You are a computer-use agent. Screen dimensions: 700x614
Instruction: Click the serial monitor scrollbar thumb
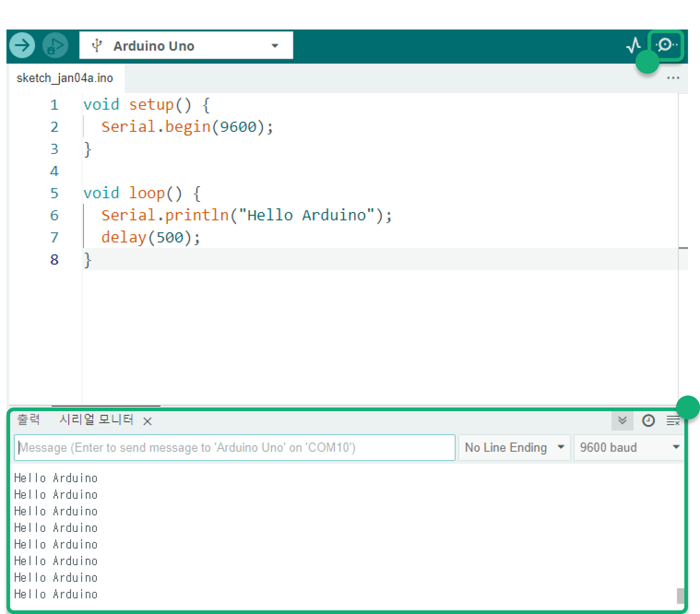click(x=680, y=596)
